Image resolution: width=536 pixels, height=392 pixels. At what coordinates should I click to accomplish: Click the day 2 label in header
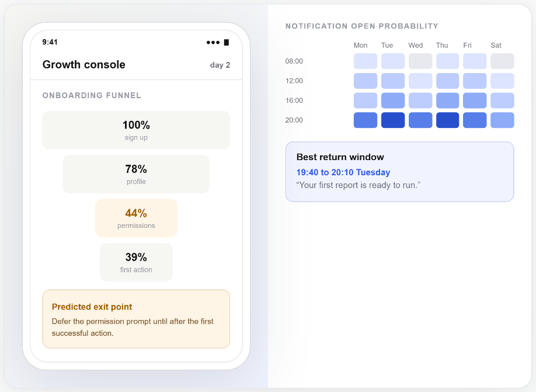point(220,65)
